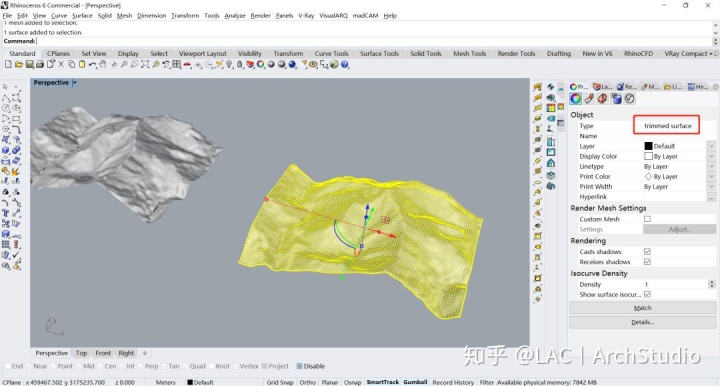Image resolution: width=720 pixels, height=386 pixels.
Task: Switch to the Surface Tools toolbar tab
Action: (379, 53)
